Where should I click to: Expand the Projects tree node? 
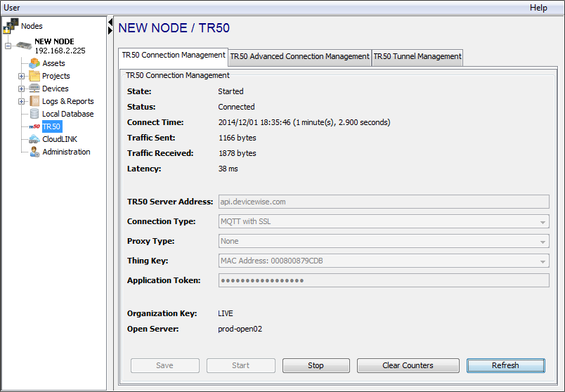pyautogui.click(x=22, y=76)
